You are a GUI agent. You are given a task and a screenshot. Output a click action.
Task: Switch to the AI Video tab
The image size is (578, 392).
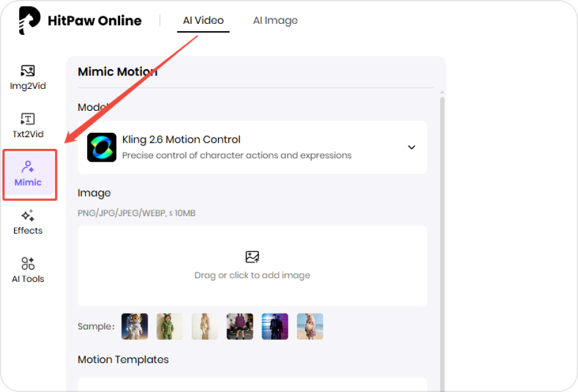coord(203,20)
